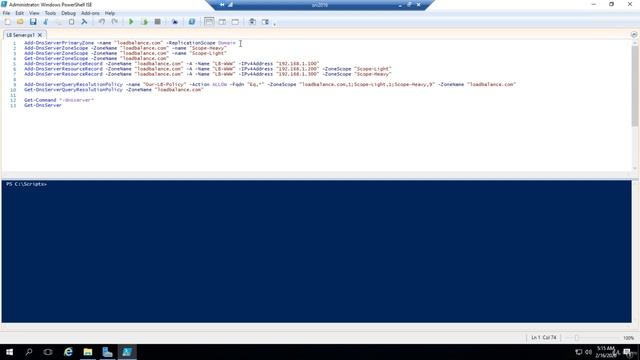This screenshot has width=640, height=360.
Task: Redo the last edit
Action: pos(115,22)
